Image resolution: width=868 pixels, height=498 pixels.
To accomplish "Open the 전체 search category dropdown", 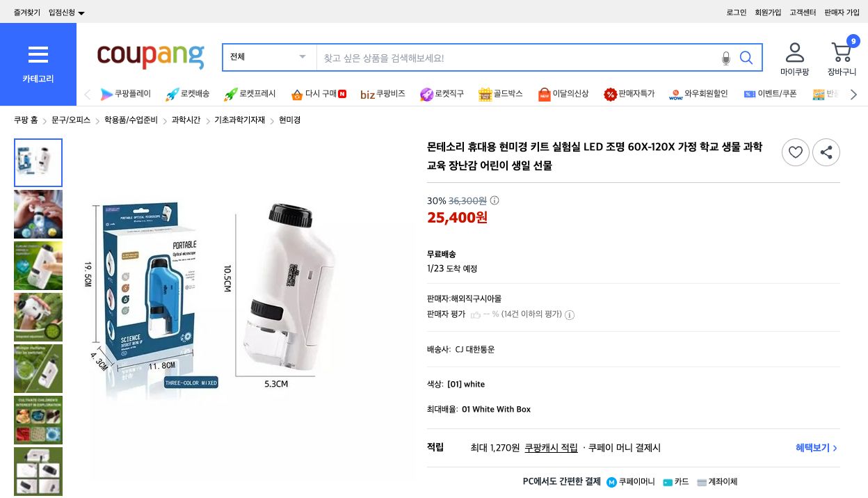I will point(268,57).
